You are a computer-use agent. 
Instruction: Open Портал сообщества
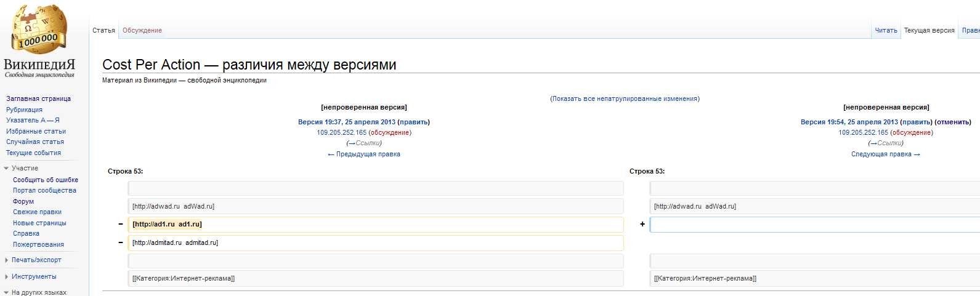[44, 190]
